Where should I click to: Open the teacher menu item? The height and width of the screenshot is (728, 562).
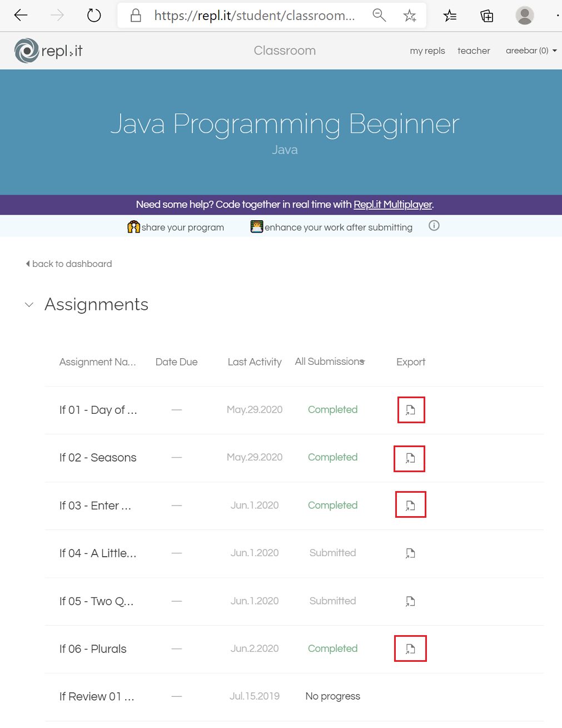[x=474, y=51]
